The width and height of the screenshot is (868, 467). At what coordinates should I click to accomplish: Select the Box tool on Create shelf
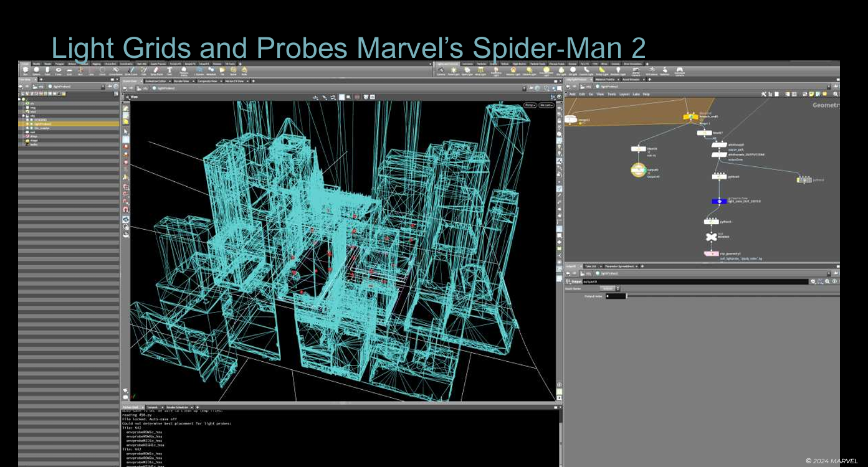coord(26,70)
